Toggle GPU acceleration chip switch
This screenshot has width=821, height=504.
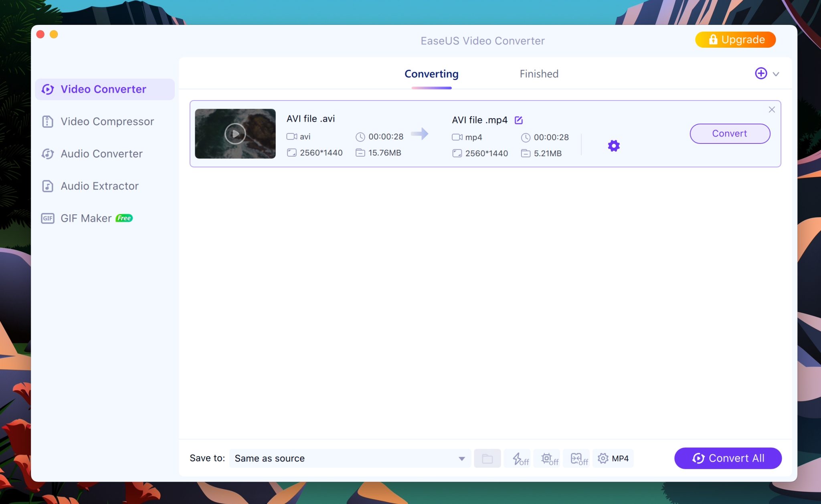(x=549, y=458)
